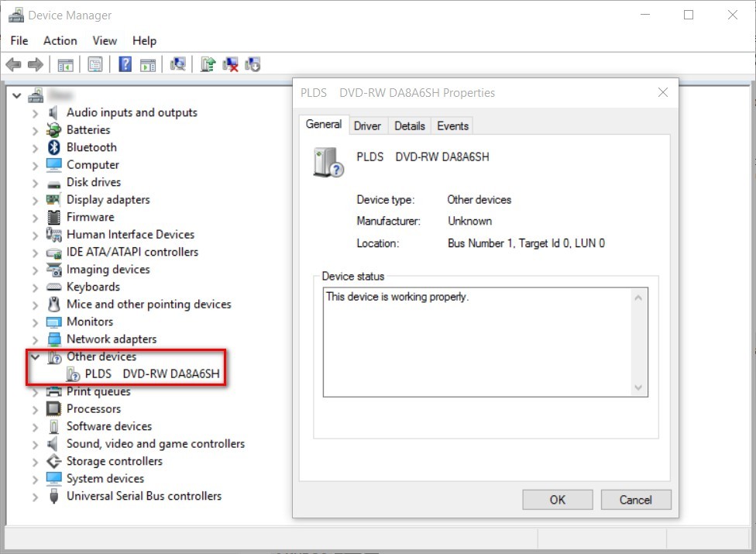The width and height of the screenshot is (756, 554).
Task: Click the device icon with question mark in Properties
Action: pyautogui.click(x=328, y=163)
